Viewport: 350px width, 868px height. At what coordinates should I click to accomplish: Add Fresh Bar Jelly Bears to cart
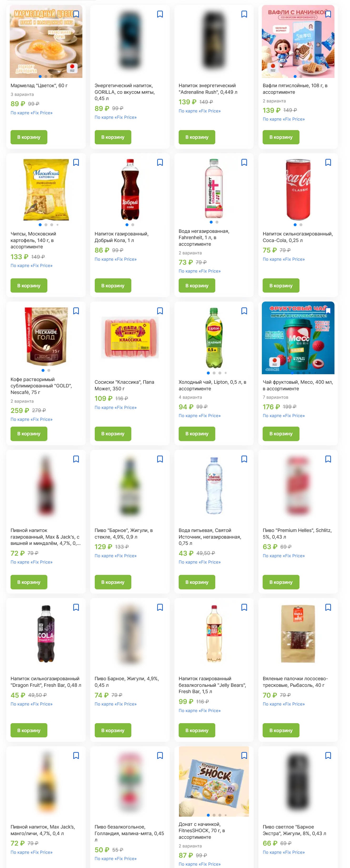[x=197, y=730]
